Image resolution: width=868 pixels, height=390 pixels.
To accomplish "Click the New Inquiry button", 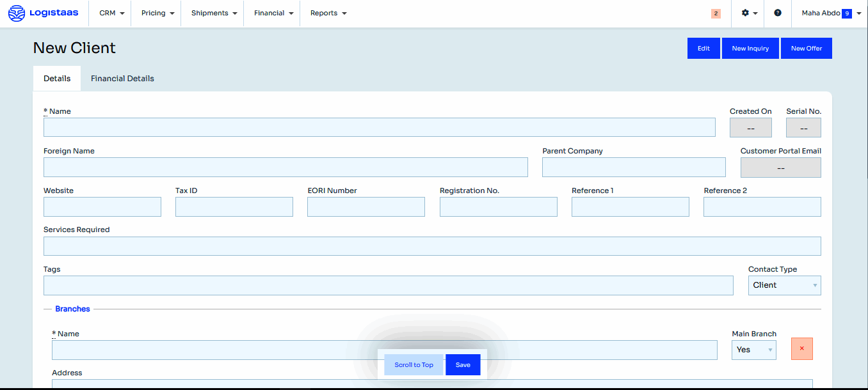I will (750, 49).
